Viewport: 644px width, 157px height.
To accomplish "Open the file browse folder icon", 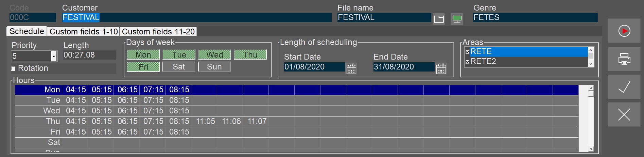I will click(x=439, y=19).
